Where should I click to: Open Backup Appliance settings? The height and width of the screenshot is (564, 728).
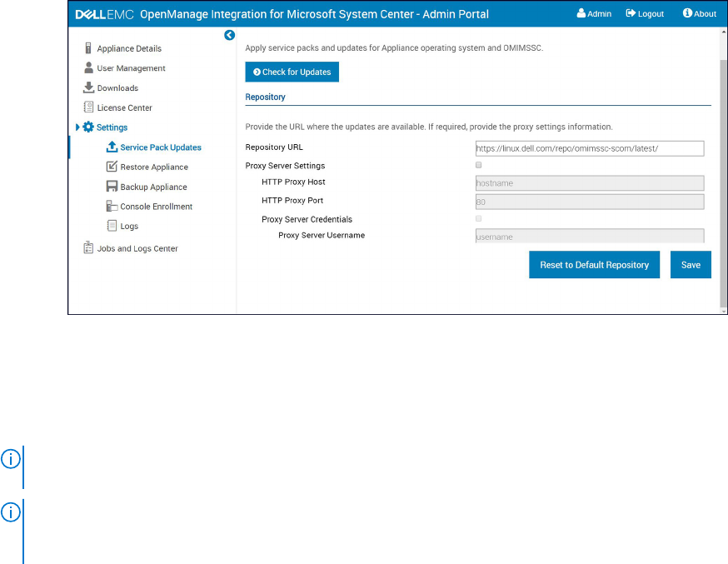coord(153,187)
